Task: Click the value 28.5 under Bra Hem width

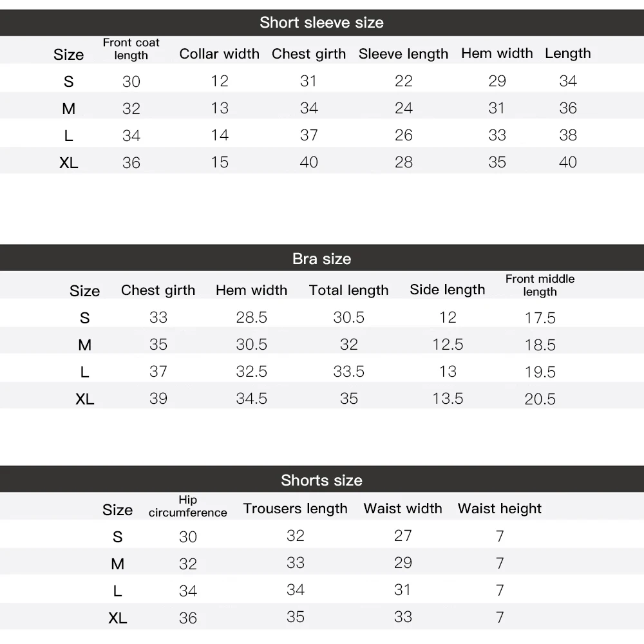Action: click(x=251, y=317)
